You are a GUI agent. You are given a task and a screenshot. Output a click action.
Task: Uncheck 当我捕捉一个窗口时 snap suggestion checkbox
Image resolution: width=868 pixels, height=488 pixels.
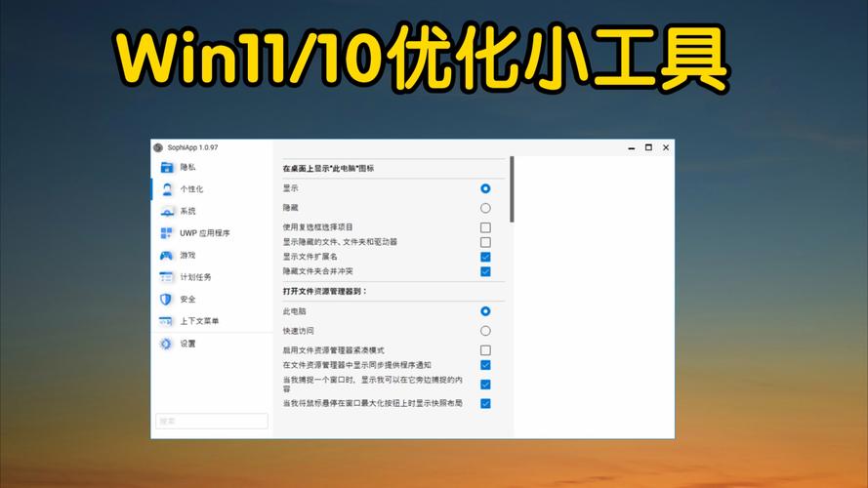coord(485,385)
